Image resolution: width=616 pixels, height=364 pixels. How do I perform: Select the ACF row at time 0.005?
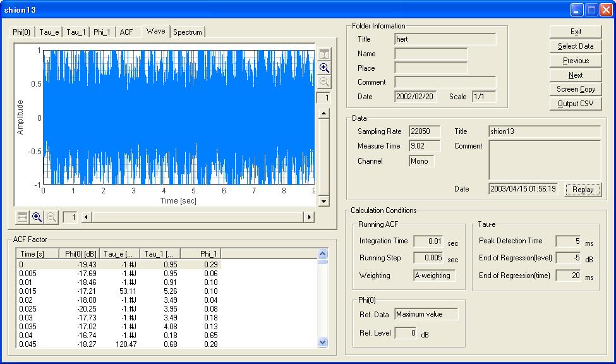(119, 274)
